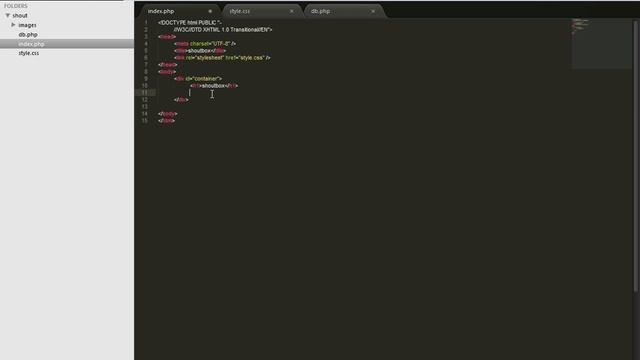Click the minimap code preview
This screenshot has width=640, height=360.
[x=602, y=44]
